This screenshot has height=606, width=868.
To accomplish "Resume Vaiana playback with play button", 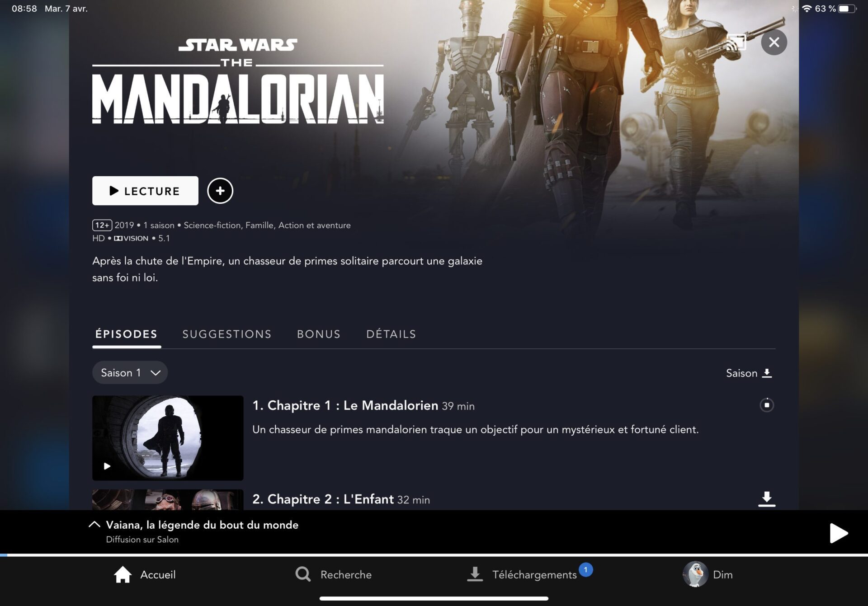I will click(x=839, y=533).
